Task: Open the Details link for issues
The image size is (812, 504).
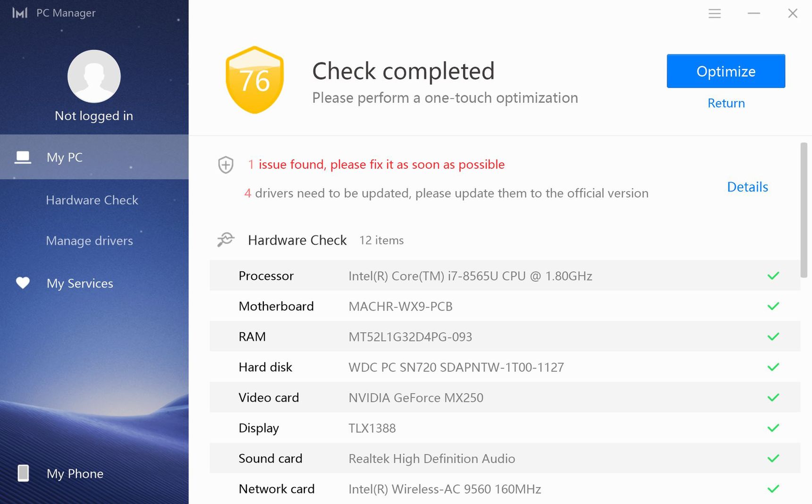Action: click(747, 187)
